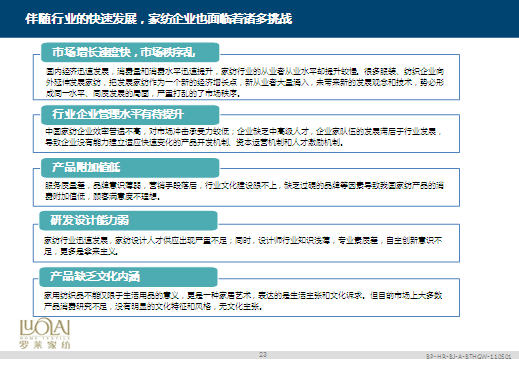Click the paragraph beginning 服务质量差

[x=244, y=191]
